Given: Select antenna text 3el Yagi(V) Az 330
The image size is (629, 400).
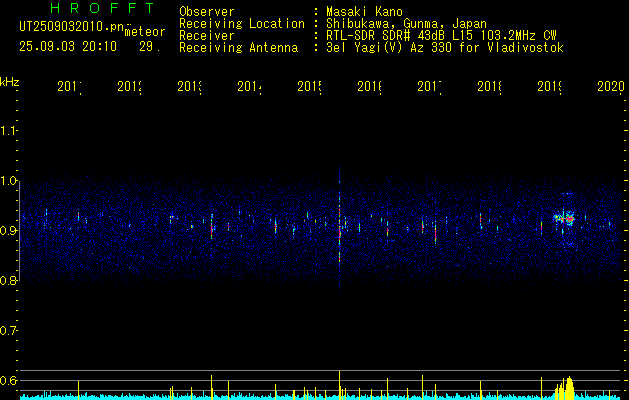Looking at the screenshot, I should pos(445,48).
